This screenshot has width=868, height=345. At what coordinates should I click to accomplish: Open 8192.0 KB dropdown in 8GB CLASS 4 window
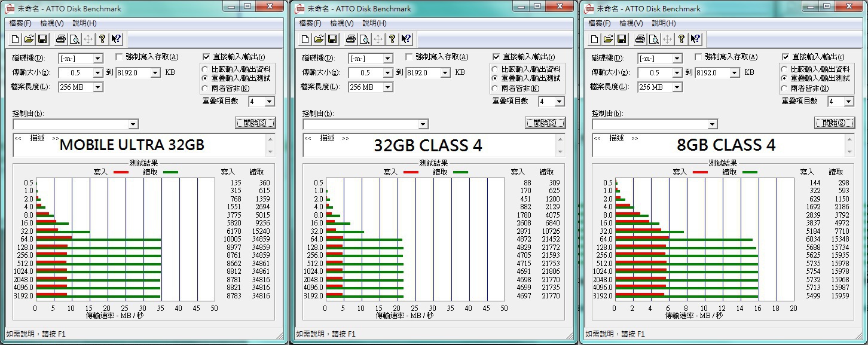click(734, 72)
